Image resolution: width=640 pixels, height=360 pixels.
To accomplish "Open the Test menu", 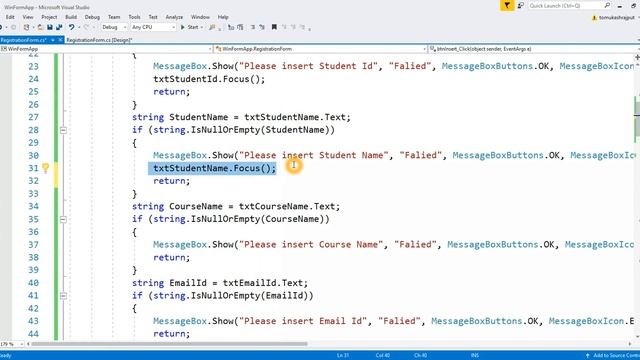I will click(x=153, y=17).
